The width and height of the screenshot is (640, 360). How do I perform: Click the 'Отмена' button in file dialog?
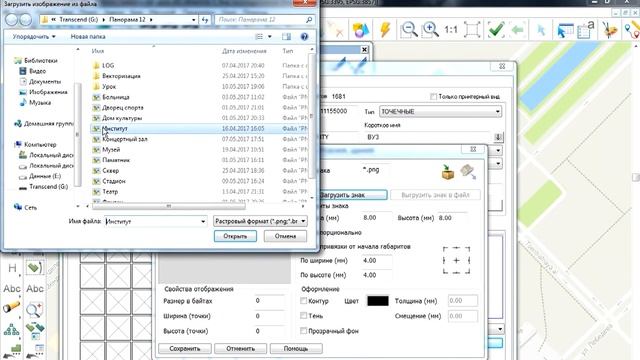coord(285,236)
